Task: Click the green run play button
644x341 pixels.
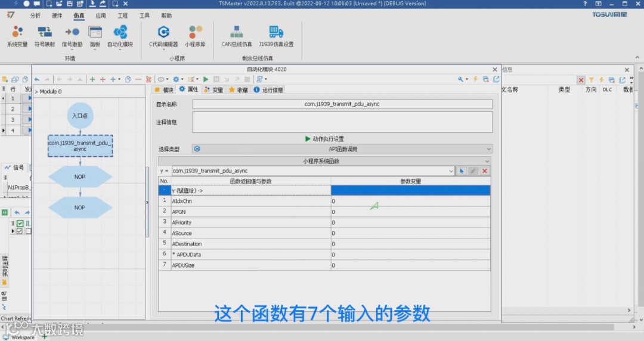Action: click(x=206, y=79)
